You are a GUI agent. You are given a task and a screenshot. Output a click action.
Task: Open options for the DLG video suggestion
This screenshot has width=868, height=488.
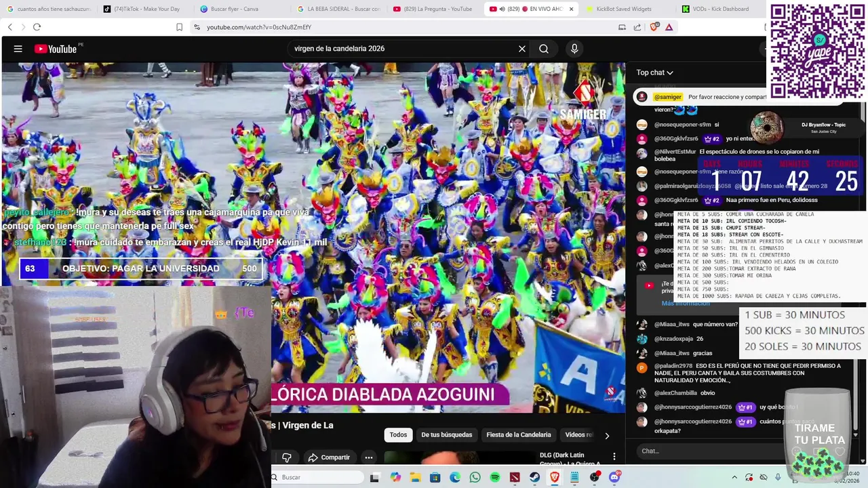614,457
